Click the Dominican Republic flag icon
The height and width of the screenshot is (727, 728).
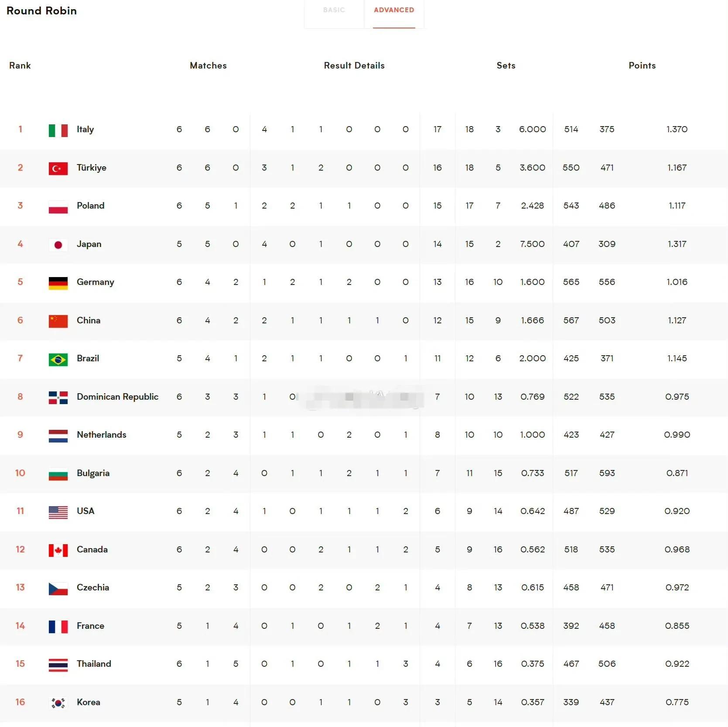(x=58, y=398)
